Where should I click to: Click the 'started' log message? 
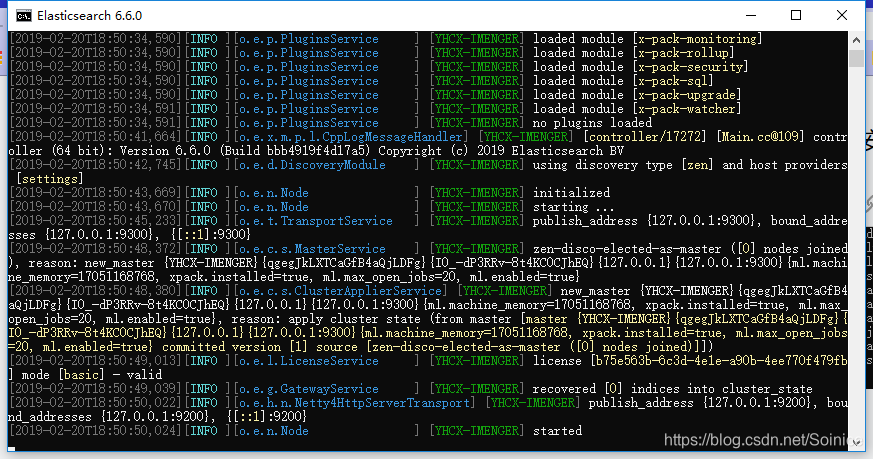click(x=557, y=431)
